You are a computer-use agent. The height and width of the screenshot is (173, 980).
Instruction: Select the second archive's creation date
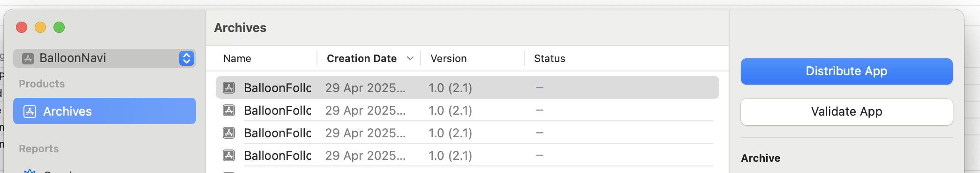(x=366, y=110)
